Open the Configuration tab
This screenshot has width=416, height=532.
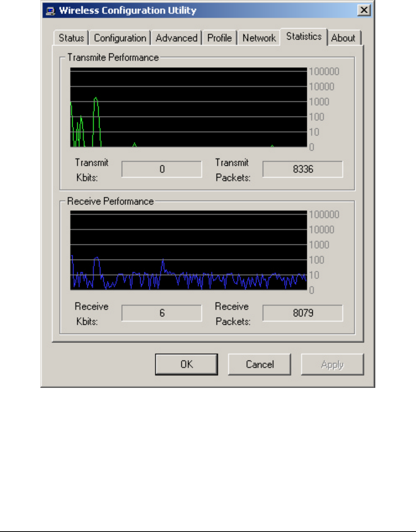tap(120, 38)
